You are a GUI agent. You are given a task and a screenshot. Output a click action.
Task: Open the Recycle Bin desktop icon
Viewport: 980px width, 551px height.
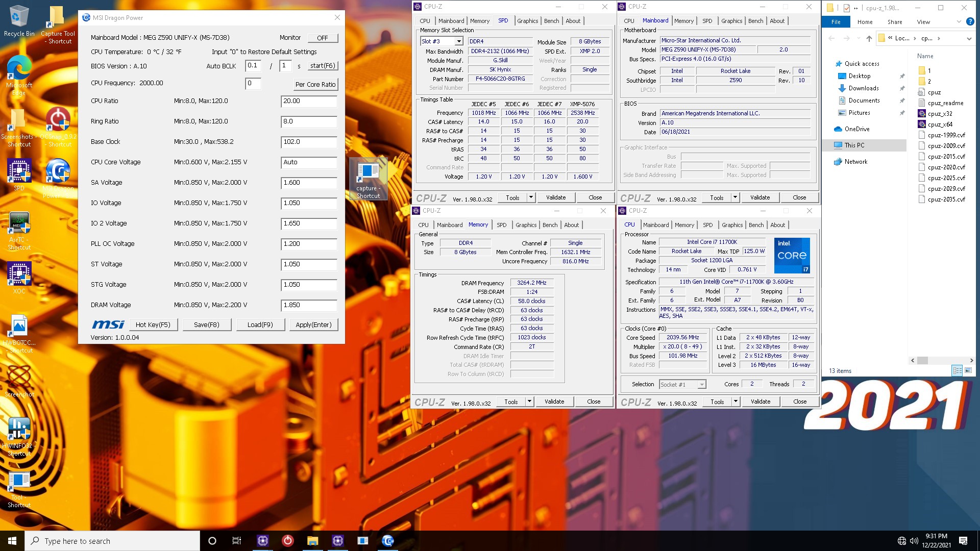click(19, 21)
